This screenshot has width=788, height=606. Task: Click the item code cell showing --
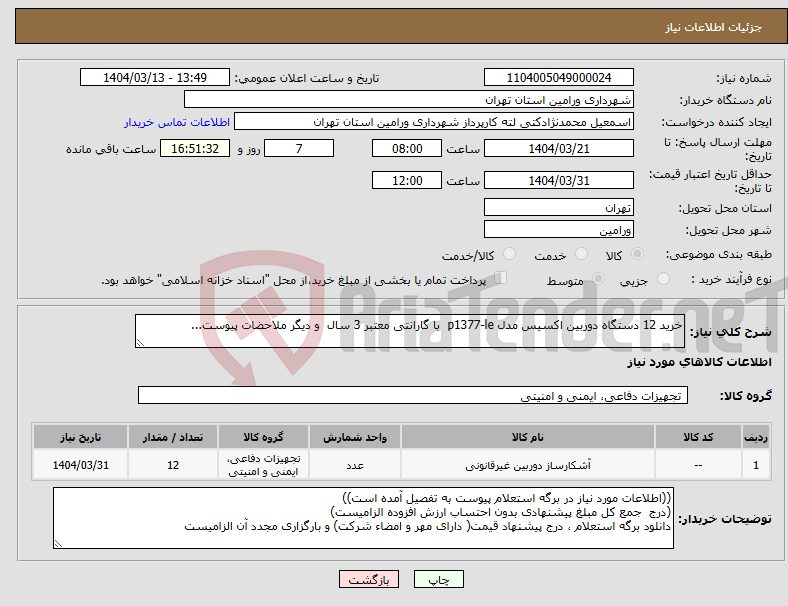[x=698, y=465]
